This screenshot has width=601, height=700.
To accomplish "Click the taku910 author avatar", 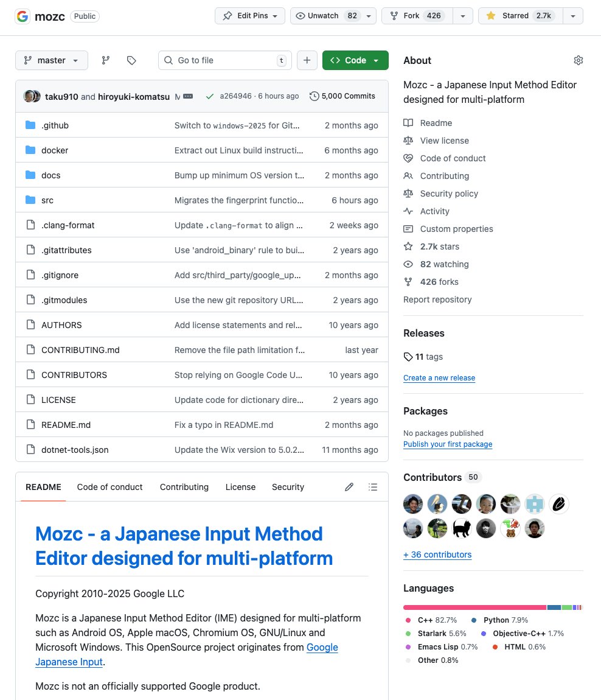I will 29,96.
